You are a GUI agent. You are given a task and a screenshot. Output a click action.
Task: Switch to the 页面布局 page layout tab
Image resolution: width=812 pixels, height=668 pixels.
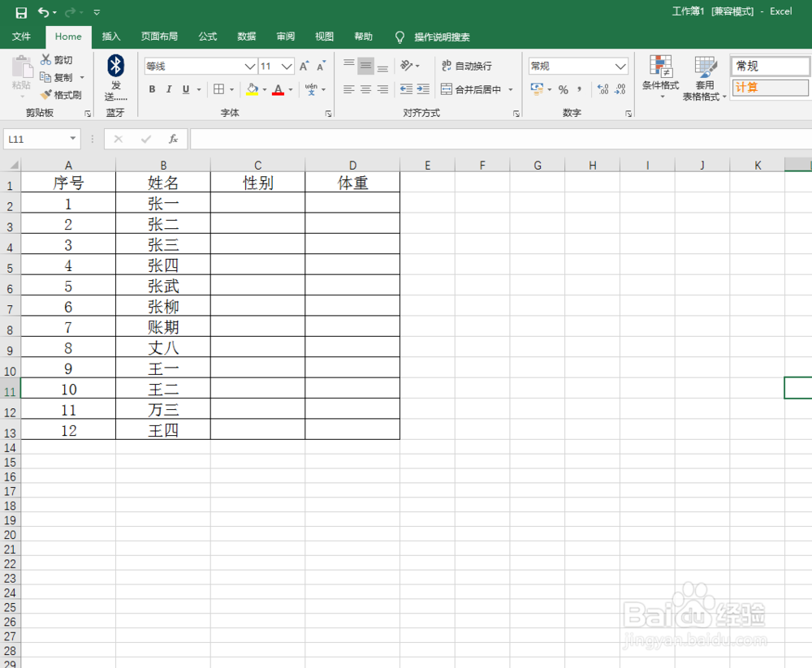tap(159, 37)
